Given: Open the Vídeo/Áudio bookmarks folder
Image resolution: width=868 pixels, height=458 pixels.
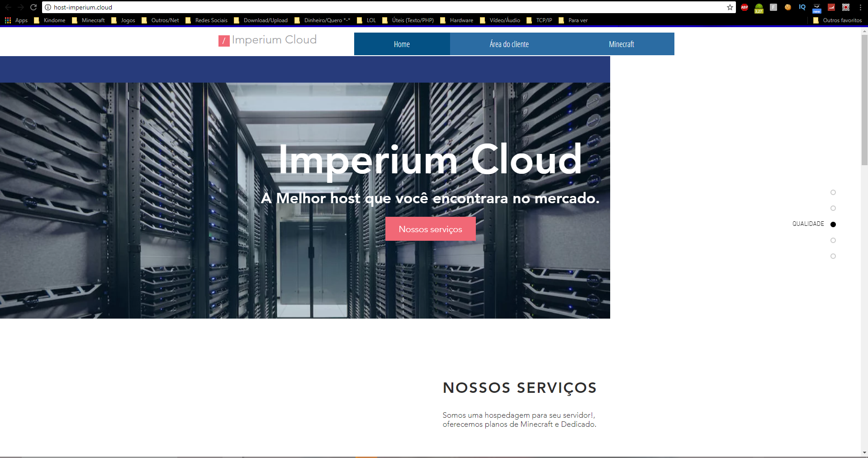Looking at the screenshot, I should pyautogui.click(x=500, y=20).
